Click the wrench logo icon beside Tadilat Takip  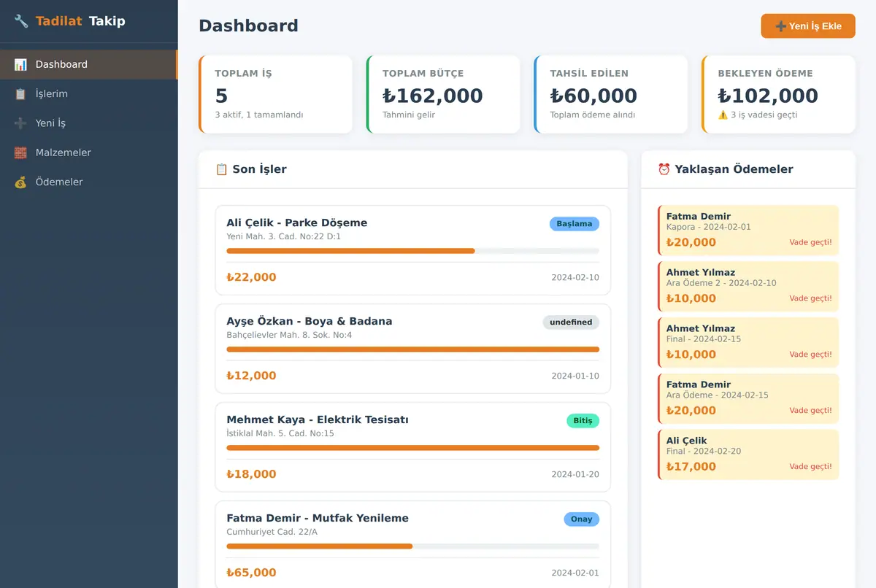21,21
